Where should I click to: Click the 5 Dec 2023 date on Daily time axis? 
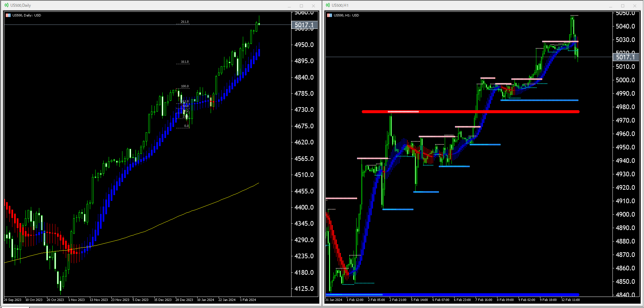pyautogui.click(x=141, y=300)
